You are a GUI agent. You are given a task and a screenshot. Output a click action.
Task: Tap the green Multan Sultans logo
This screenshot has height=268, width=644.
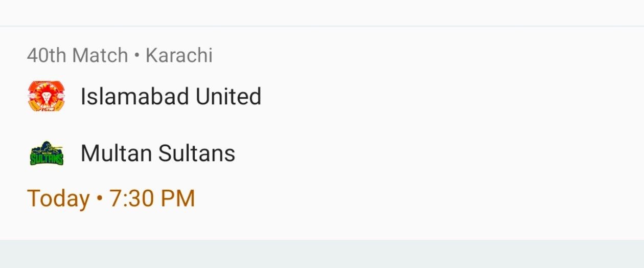(46, 153)
